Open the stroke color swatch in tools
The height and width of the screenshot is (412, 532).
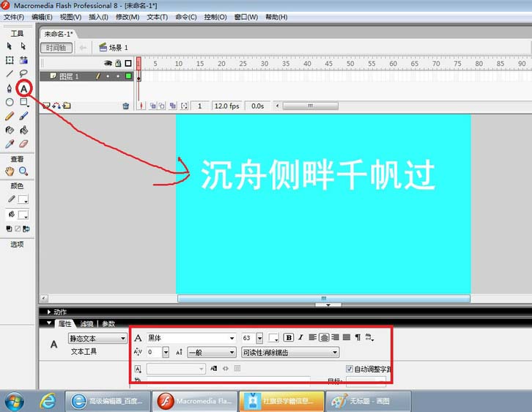[23, 200]
